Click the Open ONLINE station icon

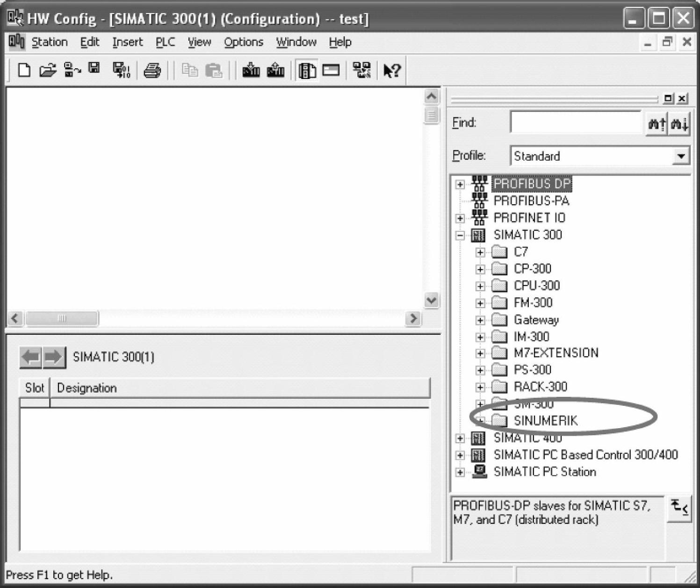point(72,71)
